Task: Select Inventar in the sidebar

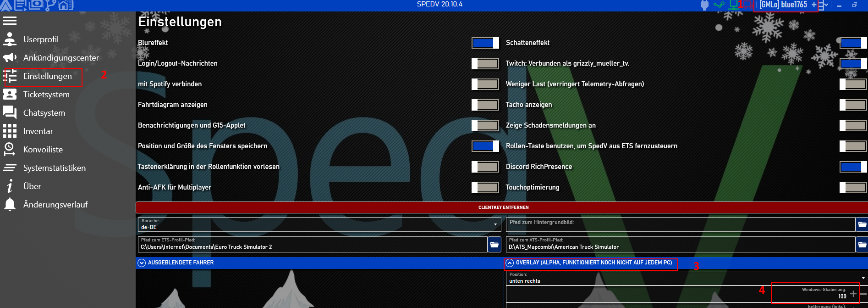Action: [x=38, y=131]
